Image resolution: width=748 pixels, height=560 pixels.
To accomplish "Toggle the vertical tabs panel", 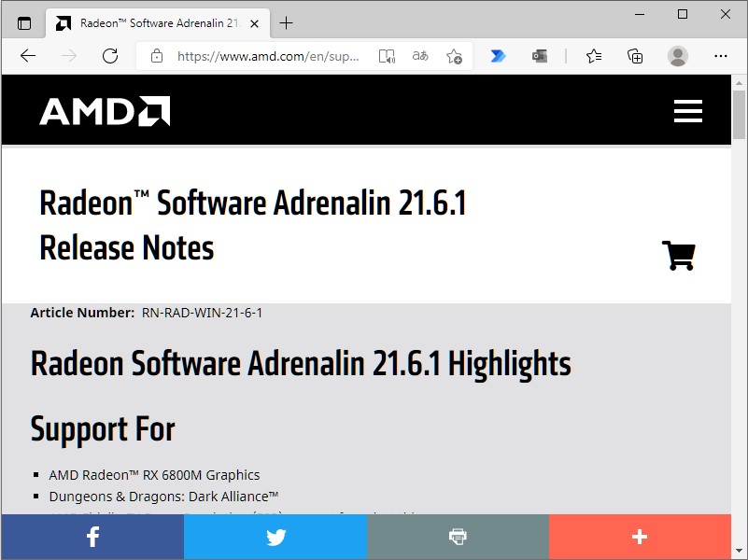I will point(23,22).
